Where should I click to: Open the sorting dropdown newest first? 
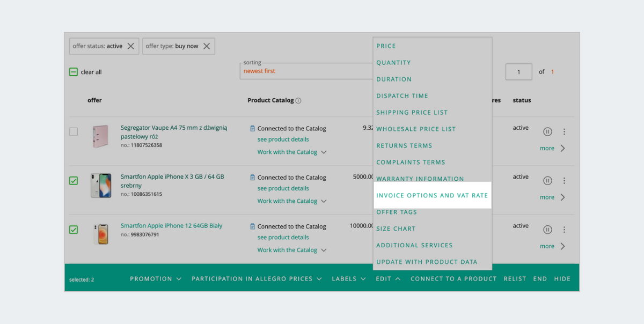click(x=306, y=71)
